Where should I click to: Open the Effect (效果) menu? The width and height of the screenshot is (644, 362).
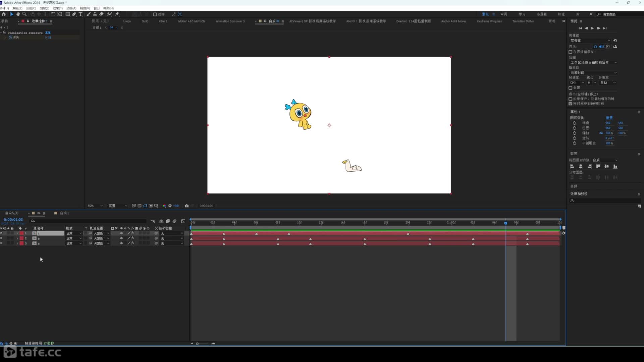click(x=58, y=8)
